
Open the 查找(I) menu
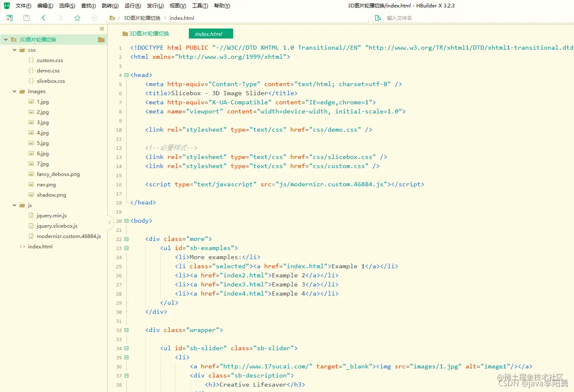[89, 6]
